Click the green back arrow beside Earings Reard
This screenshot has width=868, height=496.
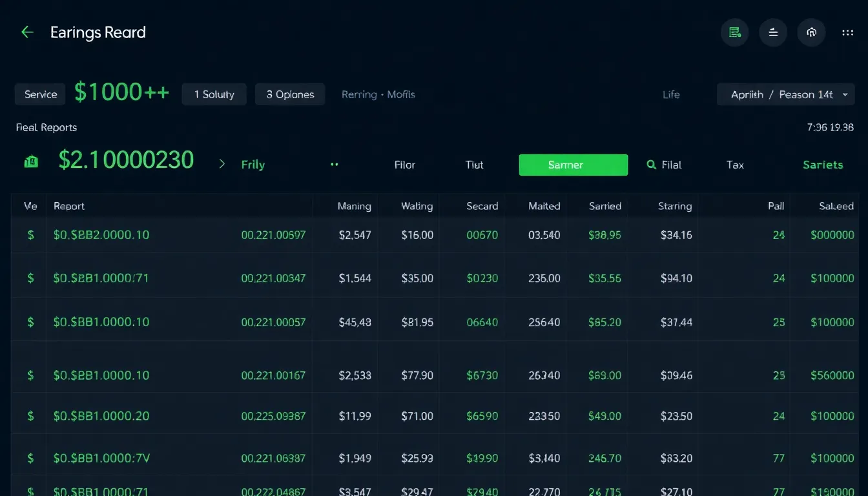pyautogui.click(x=26, y=32)
